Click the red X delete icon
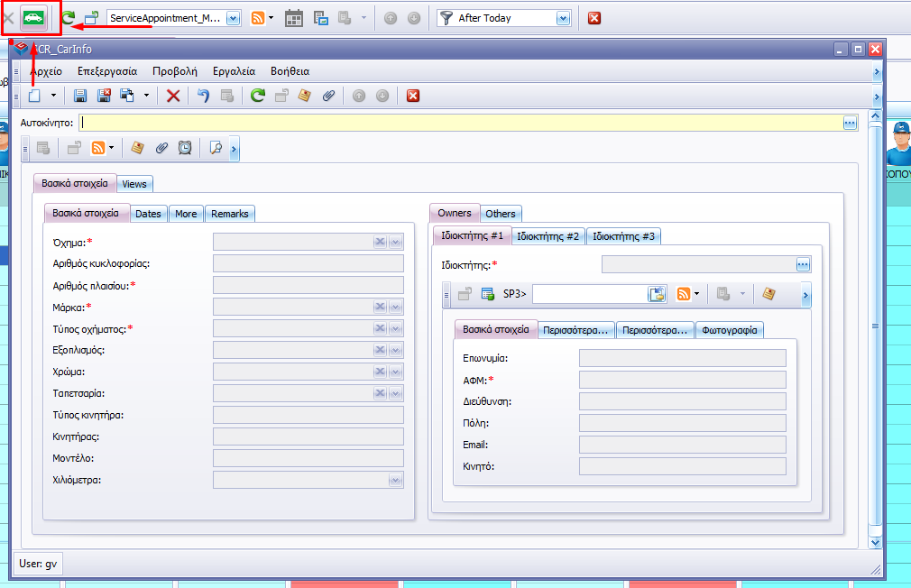Viewport: 911px width, 588px height. pyautogui.click(x=173, y=96)
